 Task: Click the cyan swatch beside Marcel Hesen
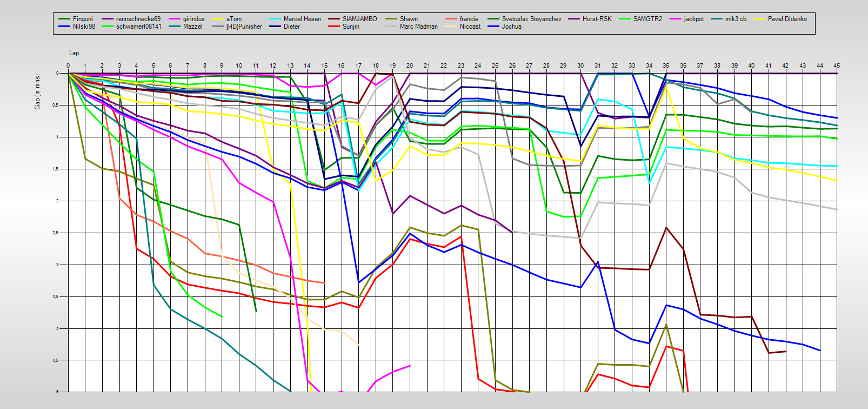[275, 19]
